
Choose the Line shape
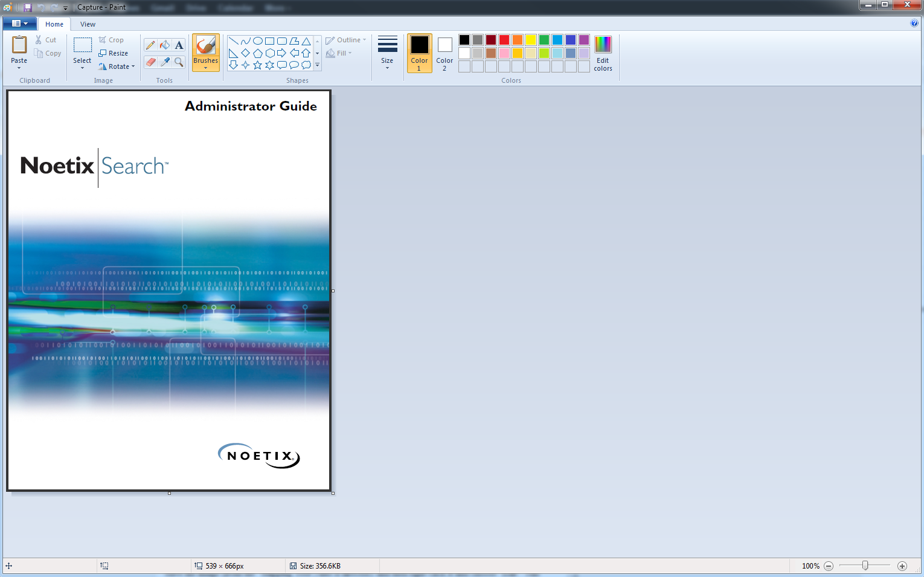point(233,41)
